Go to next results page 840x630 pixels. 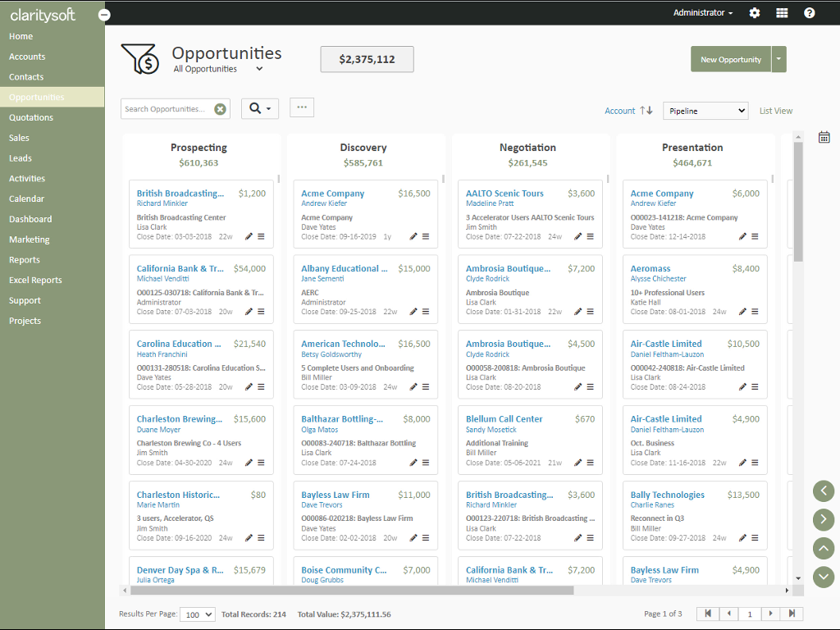(x=770, y=614)
